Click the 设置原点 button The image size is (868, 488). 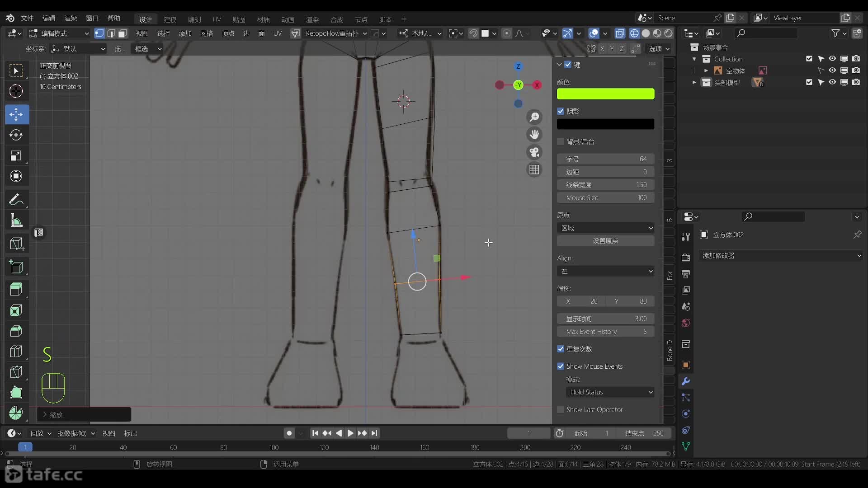(605, 241)
